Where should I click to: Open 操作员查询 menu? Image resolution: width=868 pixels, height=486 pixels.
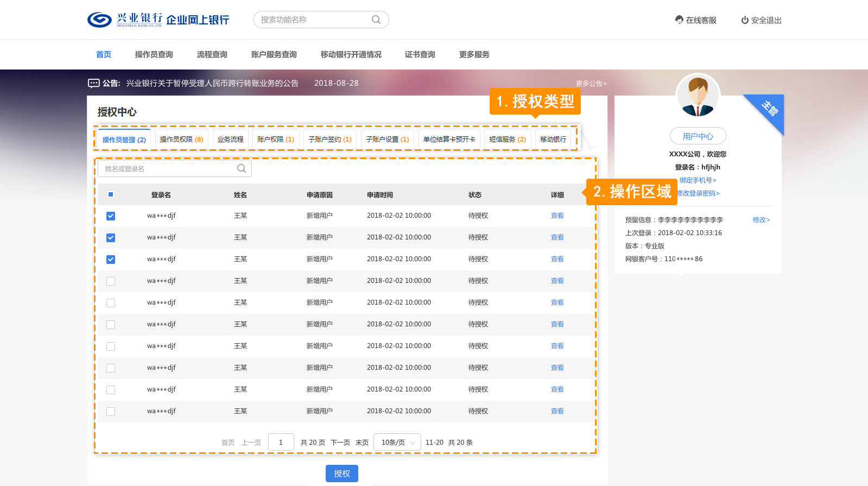click(x=154, y=54)
